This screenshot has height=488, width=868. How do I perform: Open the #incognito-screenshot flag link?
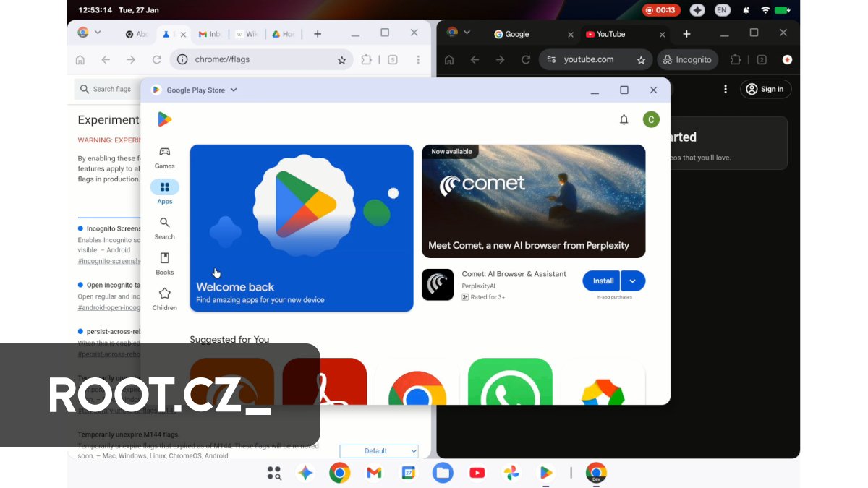coord(109,260)
